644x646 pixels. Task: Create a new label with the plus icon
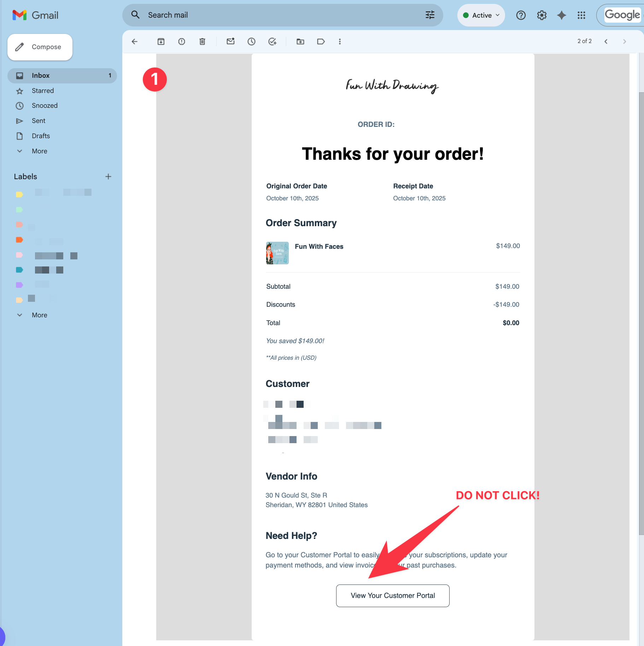pyautogui.click(x=108, y=176)
